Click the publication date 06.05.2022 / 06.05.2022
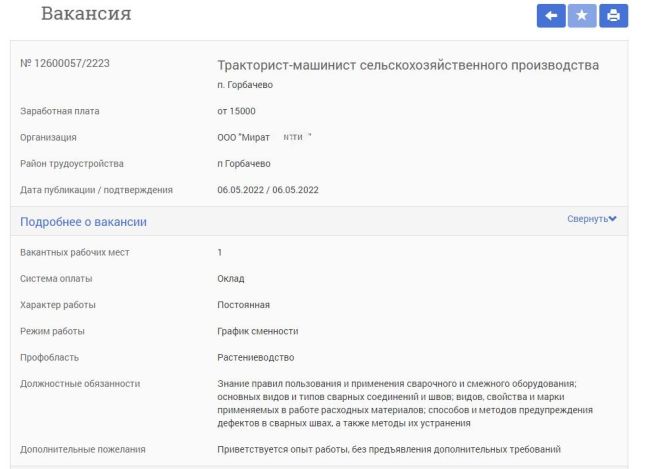Image resolution: width=650 pixels, height=469 pixels. coord(268,190)
